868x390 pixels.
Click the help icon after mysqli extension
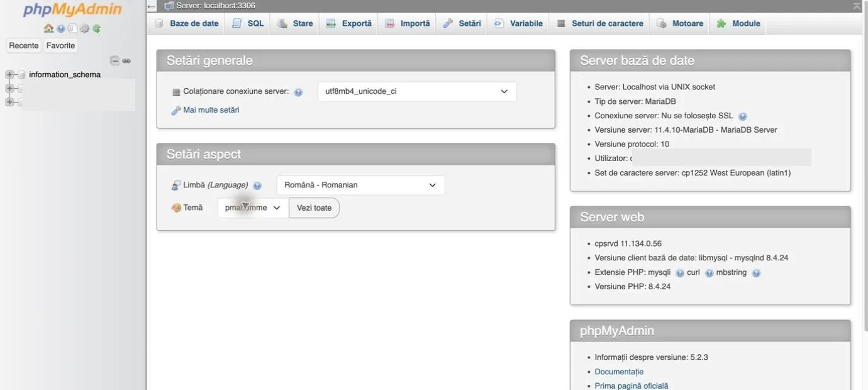[x=680, y=273]
